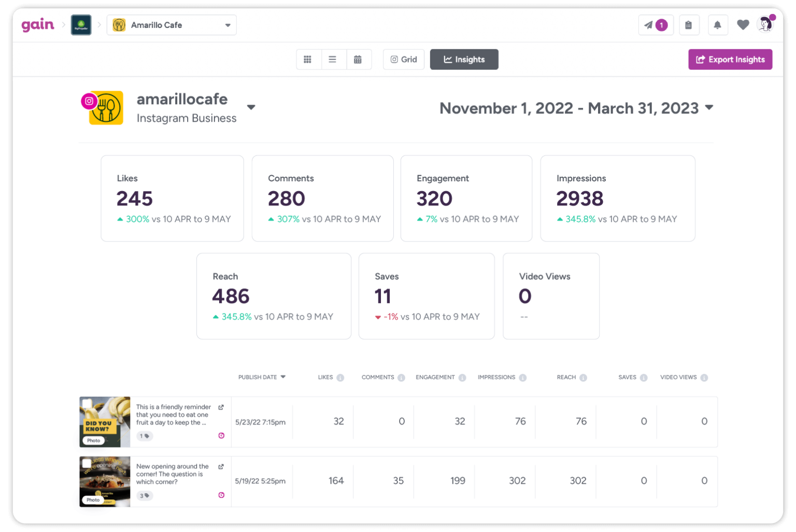796x532 pixels.
Task: Open the amarillocafe profile selector dropdown
Action: (251, 107)
